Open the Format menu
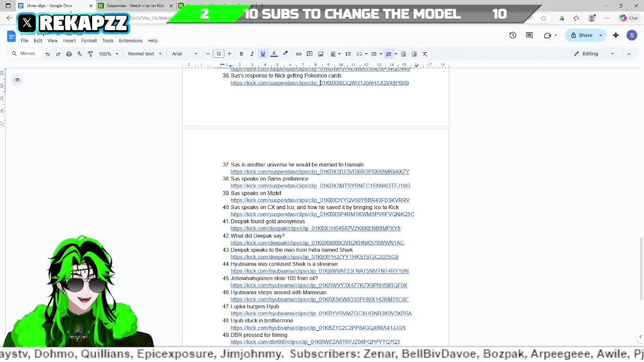Viewport: 644px width, 362px height. coord(89,41)
